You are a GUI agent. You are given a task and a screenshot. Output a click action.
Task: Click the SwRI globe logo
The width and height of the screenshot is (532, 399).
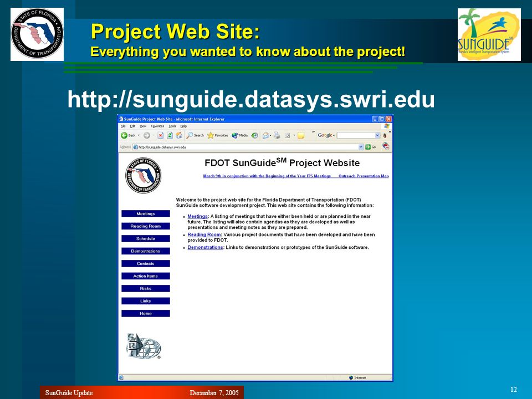point(144,346)
